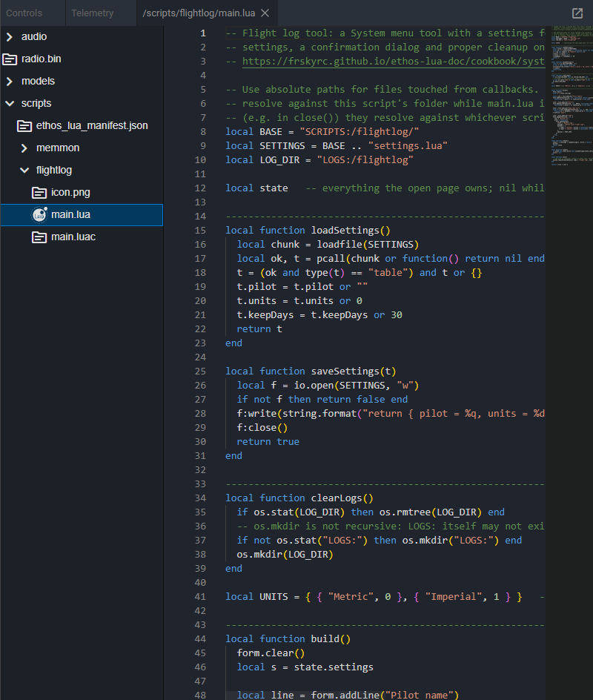The height and width of the screenshot is (700, 593).
Task: Click the clearLogs function name
Action: [x=337, y=498]
